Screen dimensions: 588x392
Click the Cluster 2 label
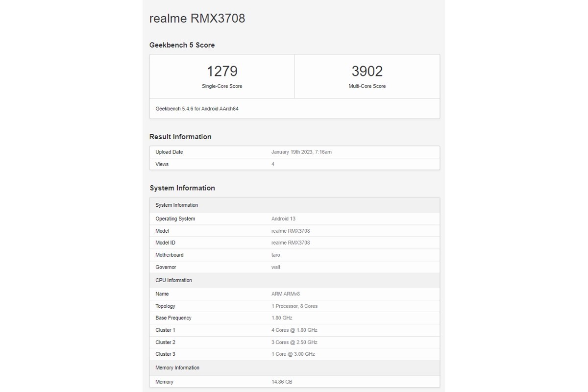[x=165, y=343]
